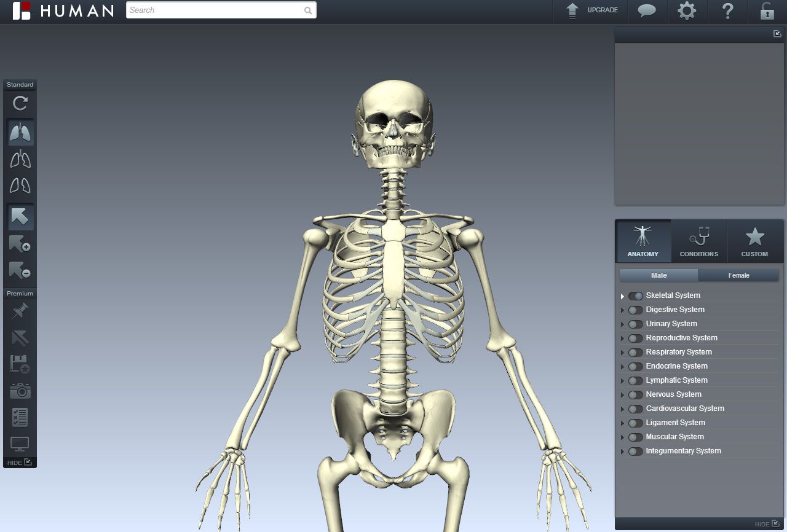
Task: Click the quiz checklist tool
Action: coord(20,417)
